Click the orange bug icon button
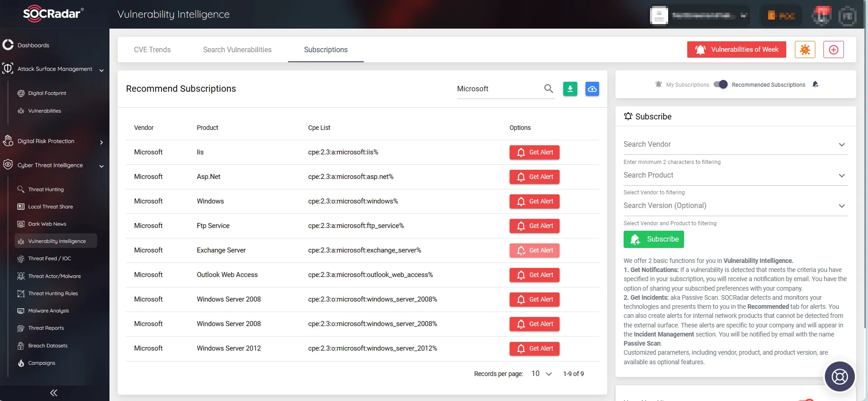Image resolution: width=868 pixels, height=401 pixels. tap(805, 50)
